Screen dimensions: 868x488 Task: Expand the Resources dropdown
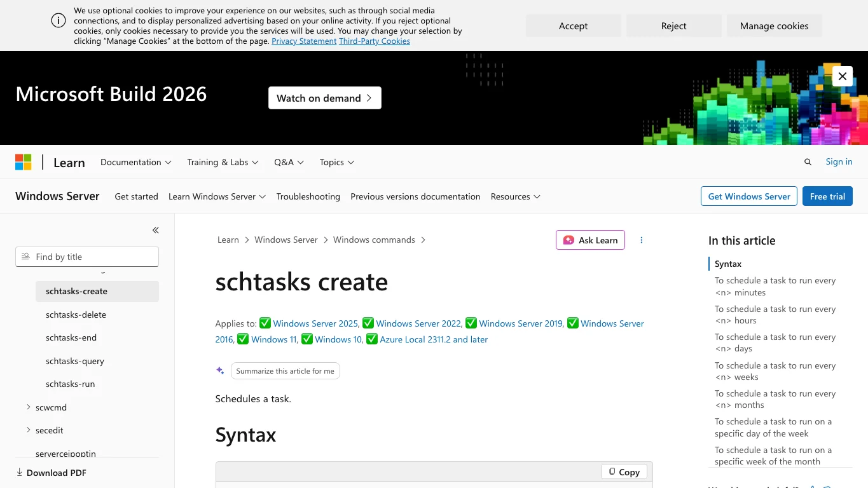point(515,196)
